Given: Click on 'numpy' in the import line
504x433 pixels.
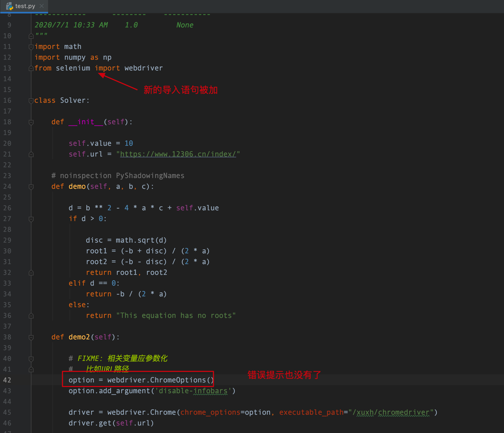Looking at the screenshot, I should pyautogui.click(x=75, y=57).
